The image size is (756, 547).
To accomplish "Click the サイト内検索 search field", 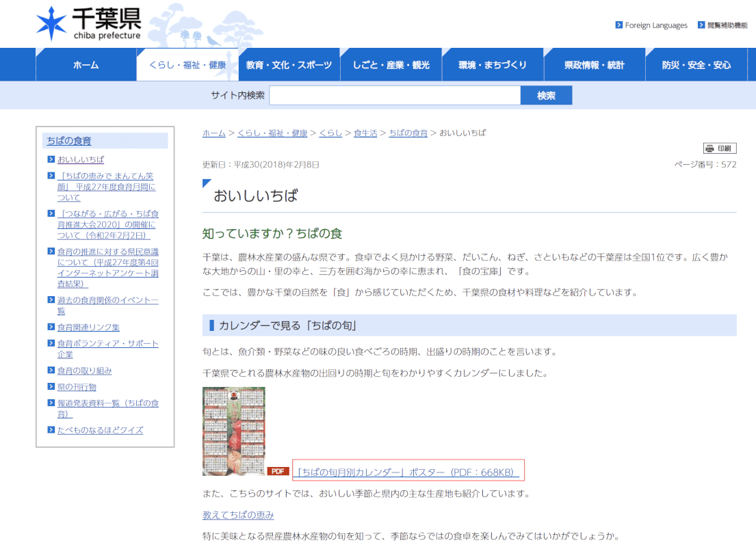I will (x=395, y=96).
